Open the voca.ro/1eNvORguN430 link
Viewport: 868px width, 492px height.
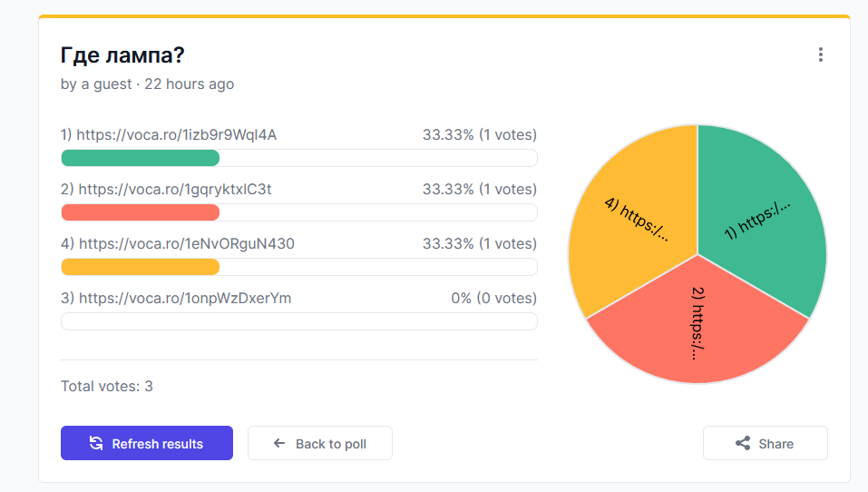[187, 243]
